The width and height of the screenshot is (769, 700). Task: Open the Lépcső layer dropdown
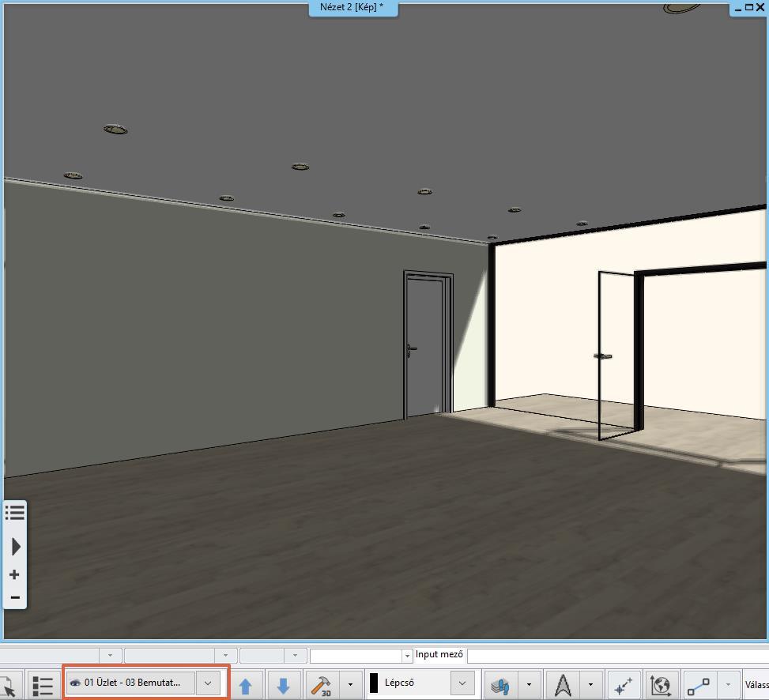pos(462,683)
